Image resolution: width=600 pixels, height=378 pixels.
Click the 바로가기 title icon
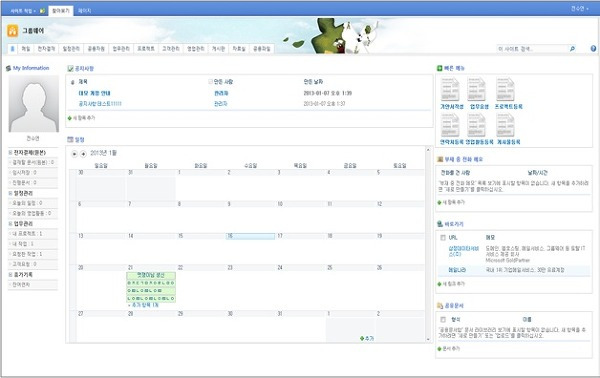click(x=440, y=224)
